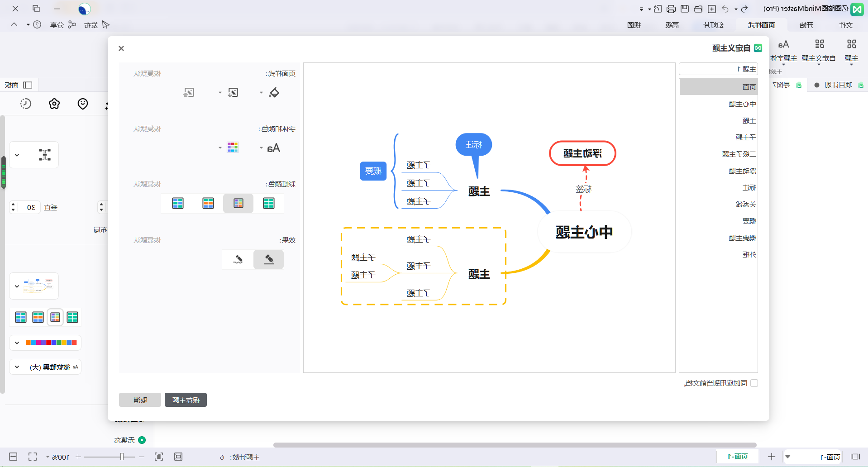Click the 发布 publish icon
The height and width of the screenshot is (467, 868).
tap(106, 24)
